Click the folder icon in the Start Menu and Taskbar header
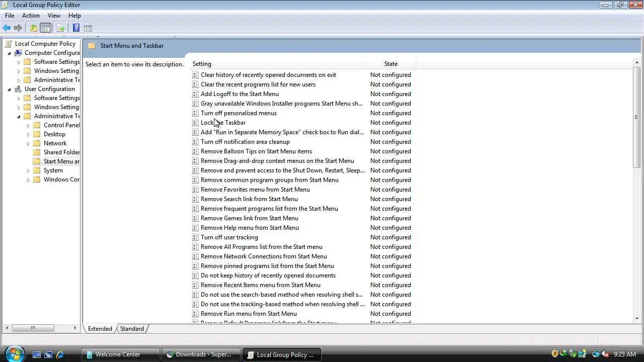This screenshot has height=362, width=644. pos(92,46)
